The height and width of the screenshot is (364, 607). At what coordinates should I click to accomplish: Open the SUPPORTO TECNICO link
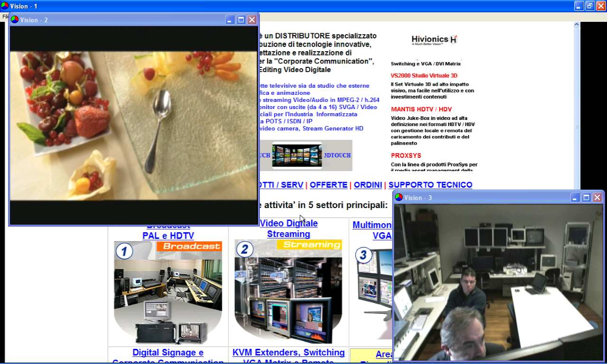(x=430, y=185)
